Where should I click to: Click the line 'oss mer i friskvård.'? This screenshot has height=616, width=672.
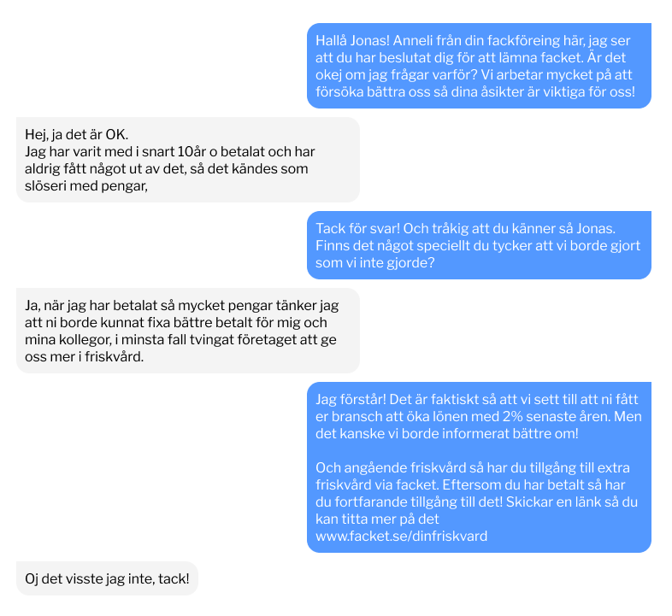tap(84, 356)
